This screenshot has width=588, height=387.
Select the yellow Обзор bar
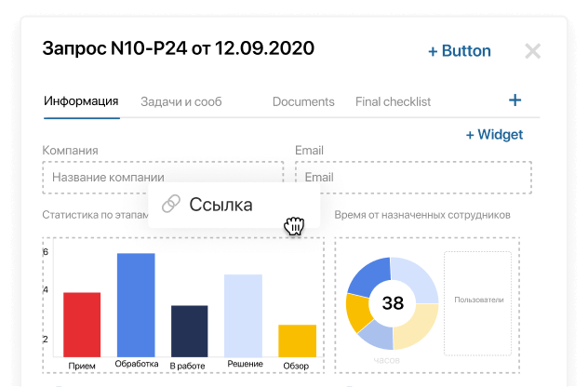tap(297, 340)
